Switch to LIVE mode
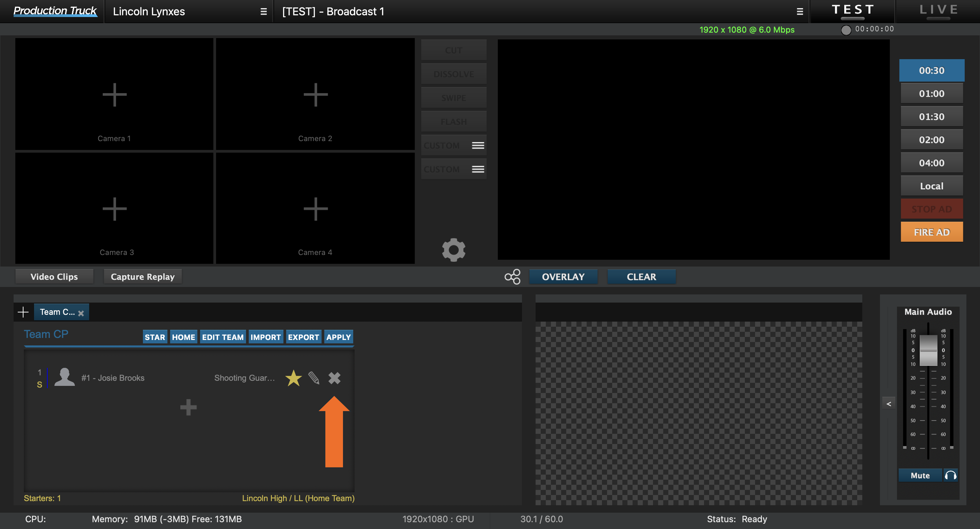This screenshot has width=980, height=529. 938,12
